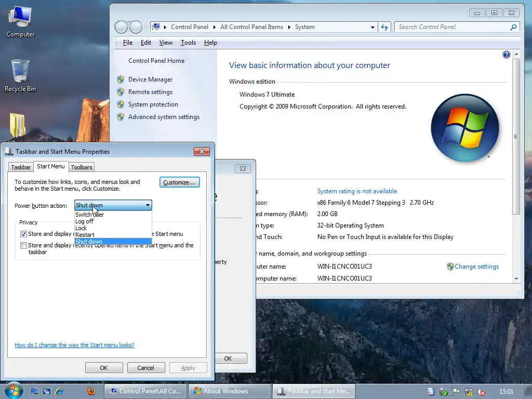Open the Tools menu
This screenshot has height=399, width=532.
coord(188,43)
